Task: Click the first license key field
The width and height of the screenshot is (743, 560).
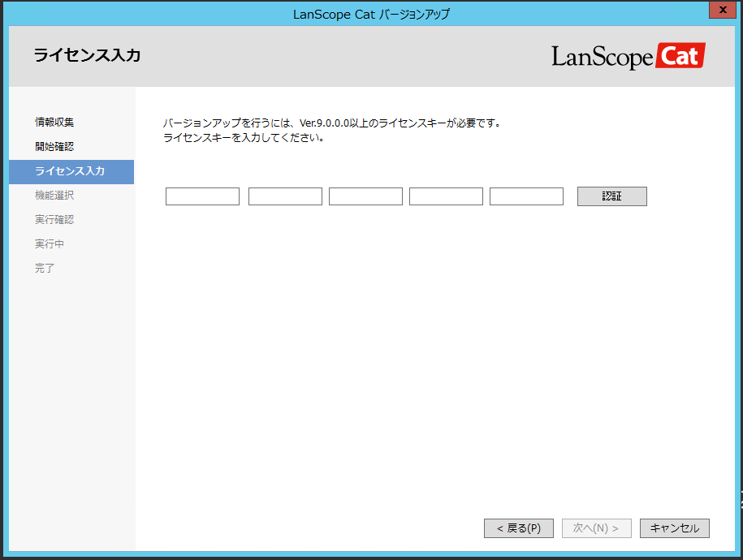Action: tap(201, 196)
